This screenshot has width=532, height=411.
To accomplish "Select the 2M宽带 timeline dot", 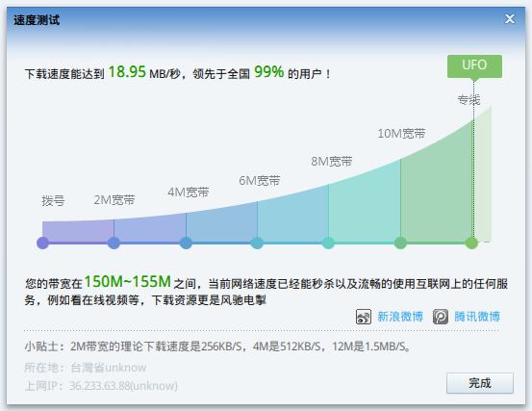I will tap(114, 243).
